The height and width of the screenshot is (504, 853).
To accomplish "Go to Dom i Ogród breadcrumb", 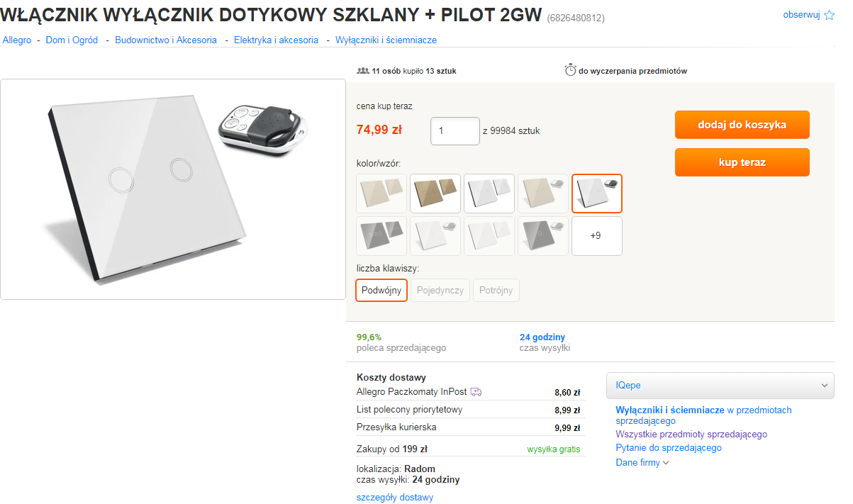I will (x=72, y=40).
